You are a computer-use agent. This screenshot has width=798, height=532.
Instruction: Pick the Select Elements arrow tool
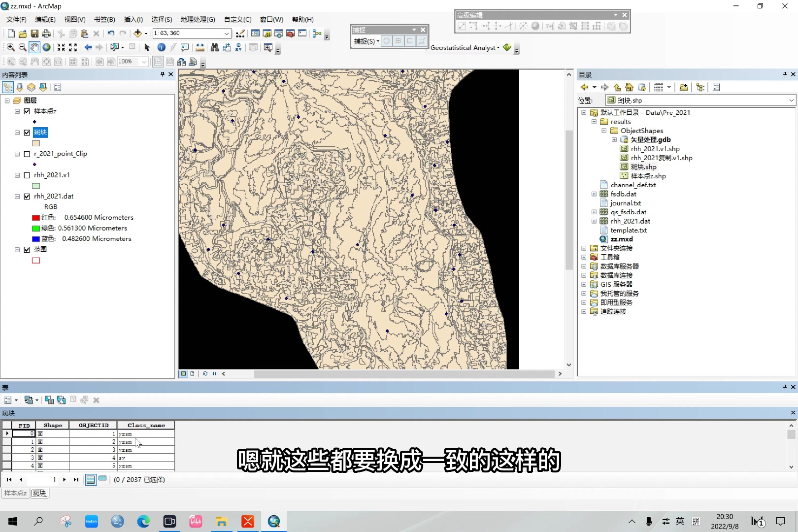147,47
